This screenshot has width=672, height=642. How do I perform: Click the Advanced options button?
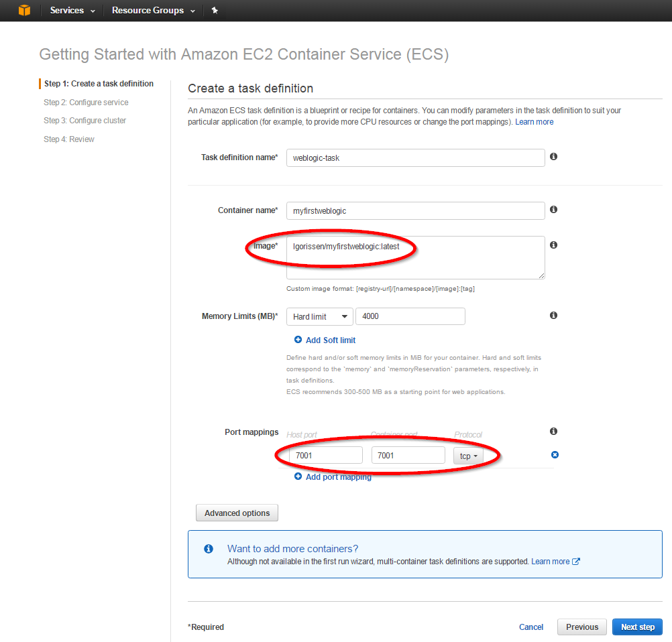[x=237, y=513]
